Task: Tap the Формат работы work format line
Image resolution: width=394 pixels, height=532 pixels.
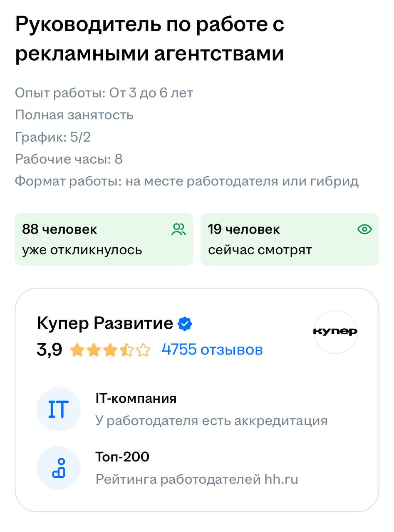Action: [187, 182]
